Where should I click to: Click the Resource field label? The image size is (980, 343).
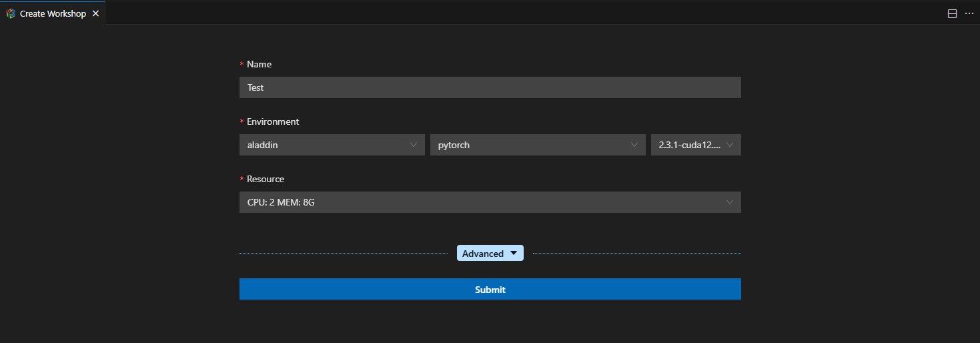pyautogui.click(x=266, y=179)
